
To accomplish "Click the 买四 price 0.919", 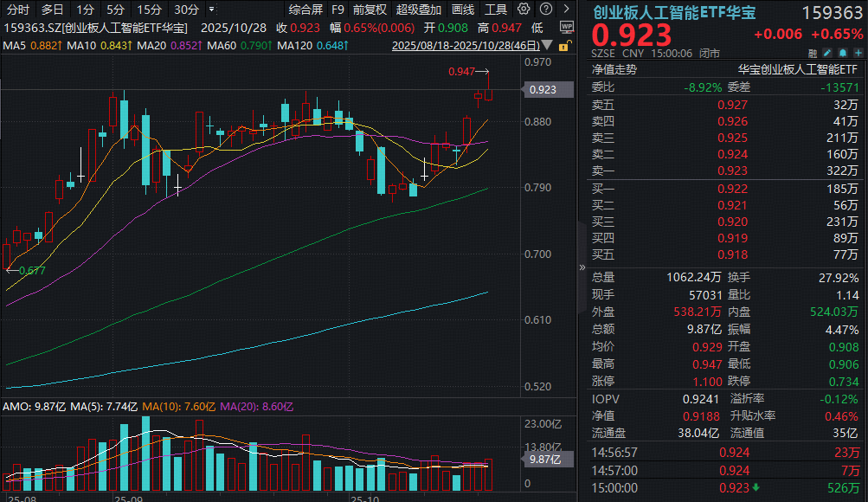I will click(732, 239).
